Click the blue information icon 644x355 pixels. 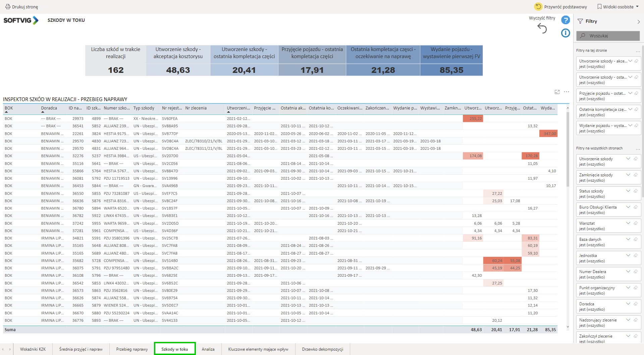(566, 33)
